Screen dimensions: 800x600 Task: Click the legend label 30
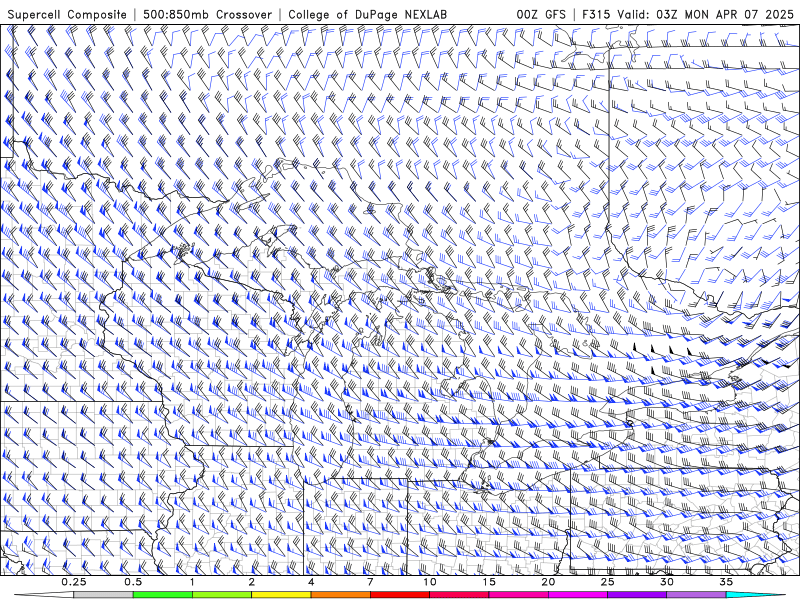coord(667,582)
